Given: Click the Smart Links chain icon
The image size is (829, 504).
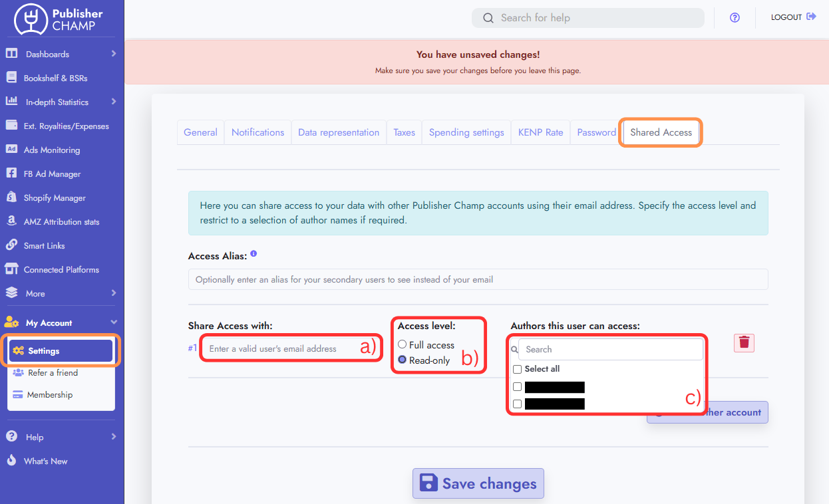Looking at the screenshot, I should 11,245.
